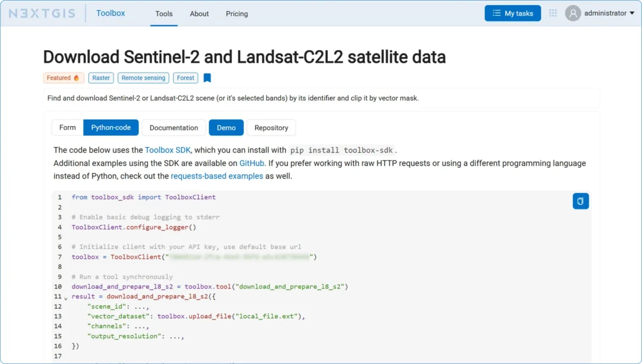
Task: Select the Forest tag
Action: click(186, 78)
